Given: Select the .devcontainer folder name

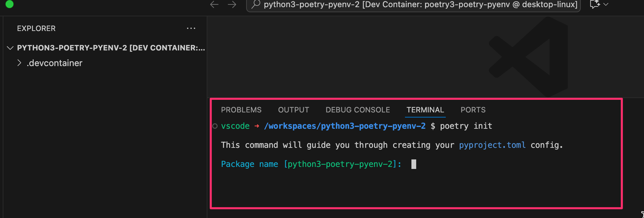Looking at the screenshot, I should 54,63.
